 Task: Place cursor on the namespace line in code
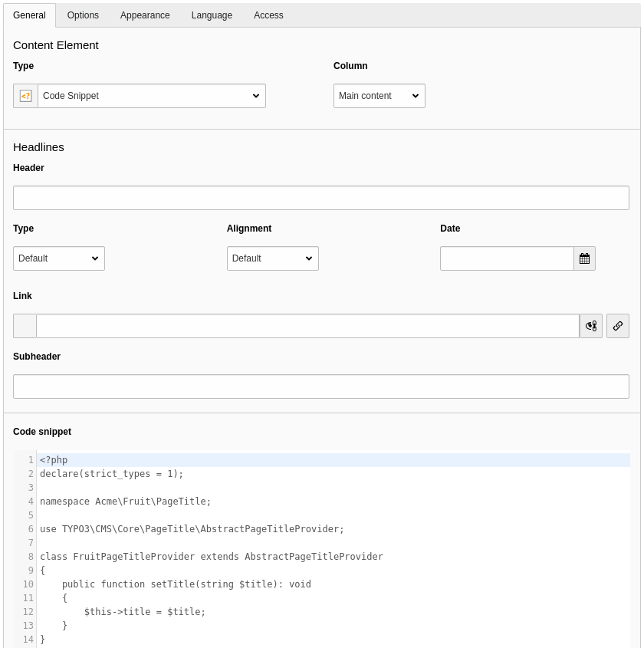(x=126, y=502)
